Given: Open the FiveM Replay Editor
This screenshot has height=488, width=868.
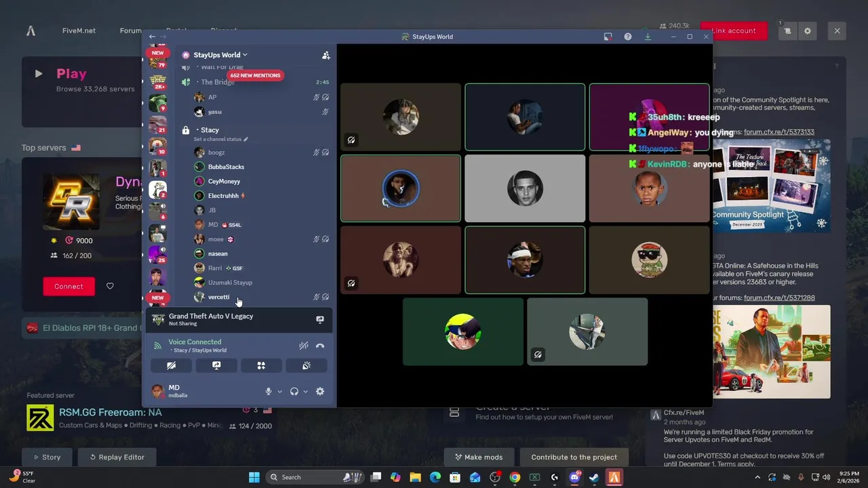Looking at the screenshot, I should (x=117, y=457).
